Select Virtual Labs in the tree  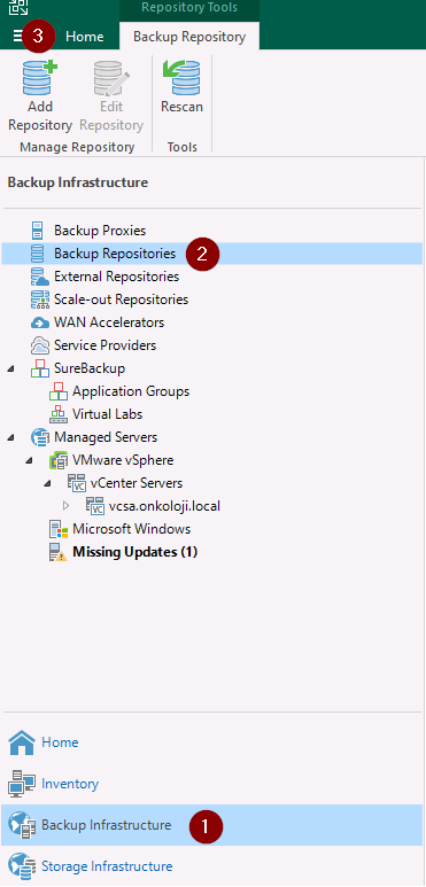(107, 415)
